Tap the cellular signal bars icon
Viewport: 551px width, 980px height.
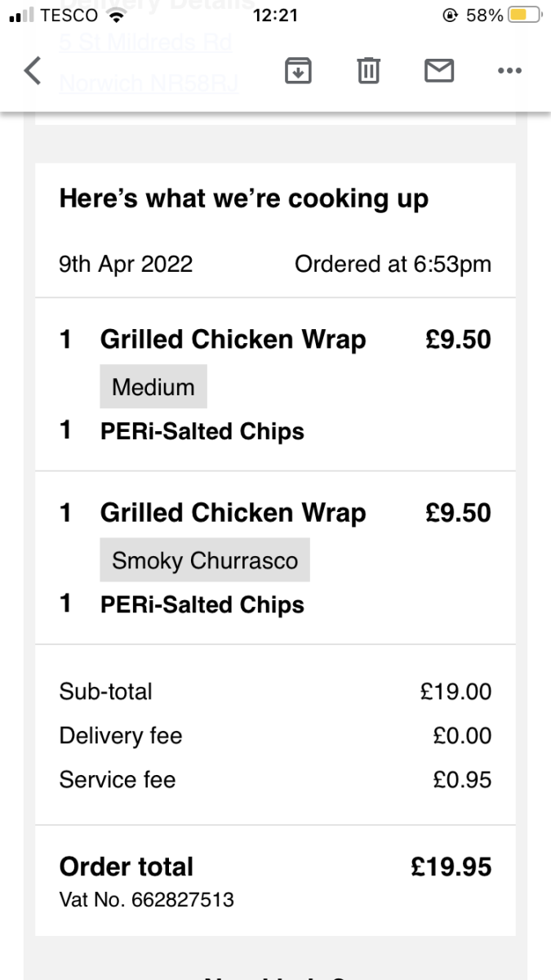[x=21, y=16]
